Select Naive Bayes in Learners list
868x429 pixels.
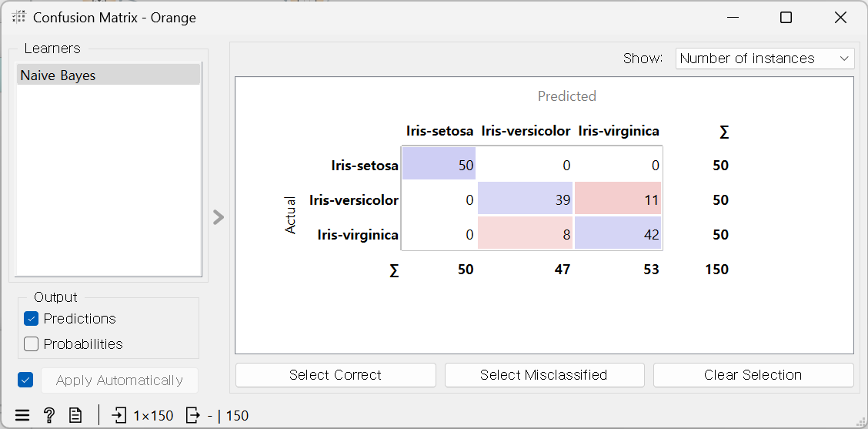pyautogui.click(x=108, y=75)
